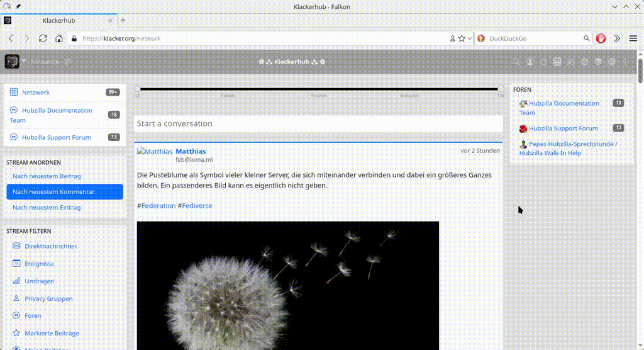
Task: Reload the klacker.org page
Action: [43, 38]
